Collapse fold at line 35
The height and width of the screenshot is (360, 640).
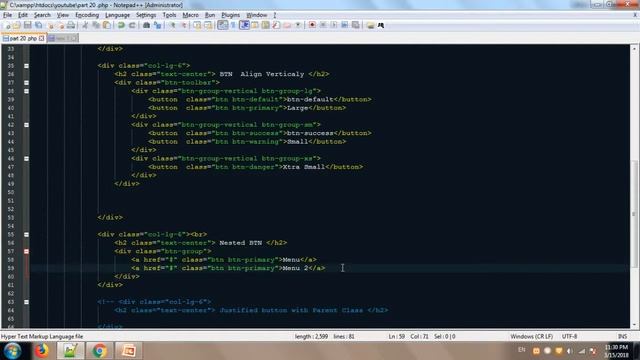pos(26,66)
